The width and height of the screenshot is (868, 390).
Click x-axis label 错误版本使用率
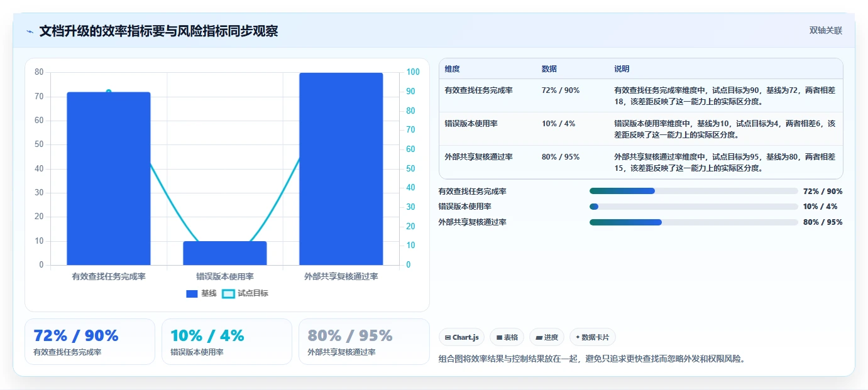(225, 276)
